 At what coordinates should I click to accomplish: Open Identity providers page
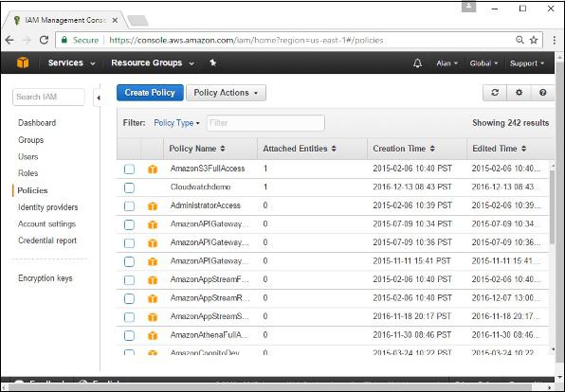pos(48,207)
